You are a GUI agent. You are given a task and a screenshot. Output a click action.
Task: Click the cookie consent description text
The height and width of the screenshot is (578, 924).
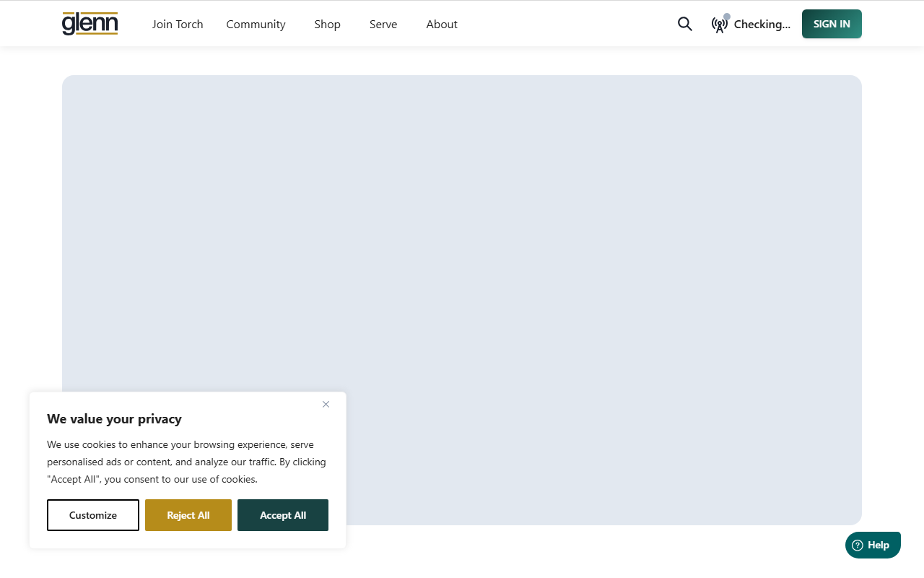tap(186, 462)
